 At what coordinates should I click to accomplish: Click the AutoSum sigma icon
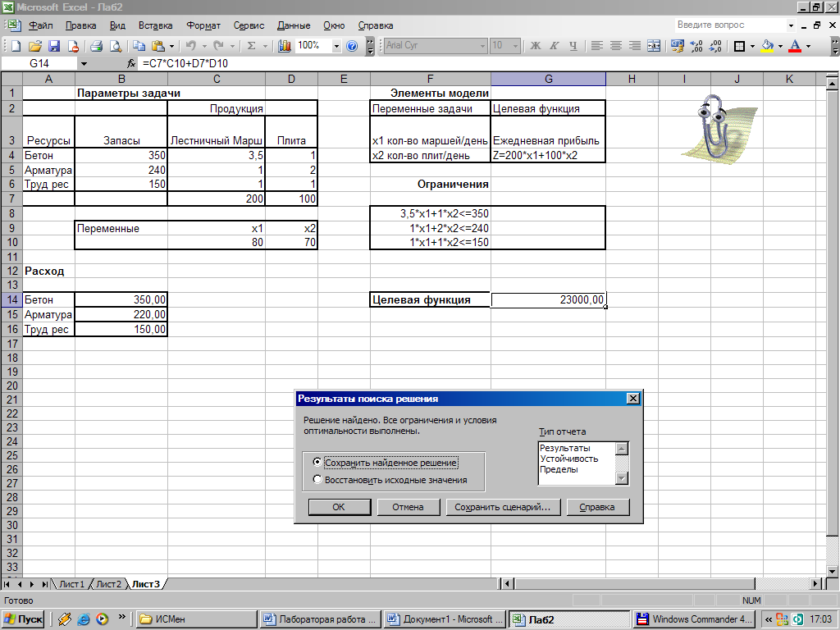[251, 46]
